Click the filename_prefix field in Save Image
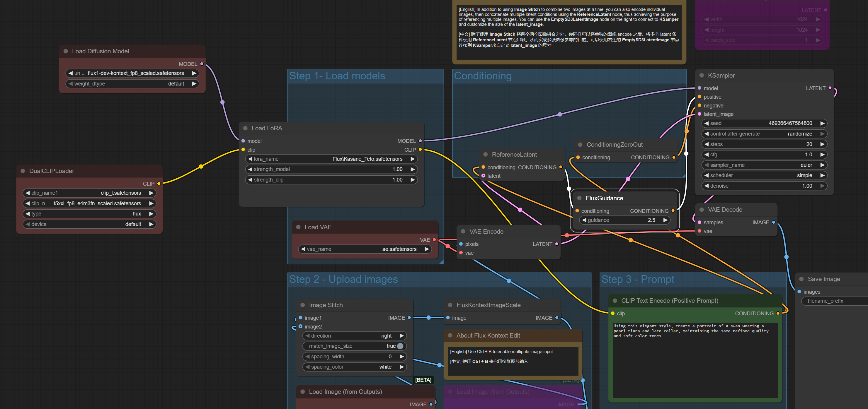The width and height of the screenshot is (868, 409). click(x=835, y=301)
